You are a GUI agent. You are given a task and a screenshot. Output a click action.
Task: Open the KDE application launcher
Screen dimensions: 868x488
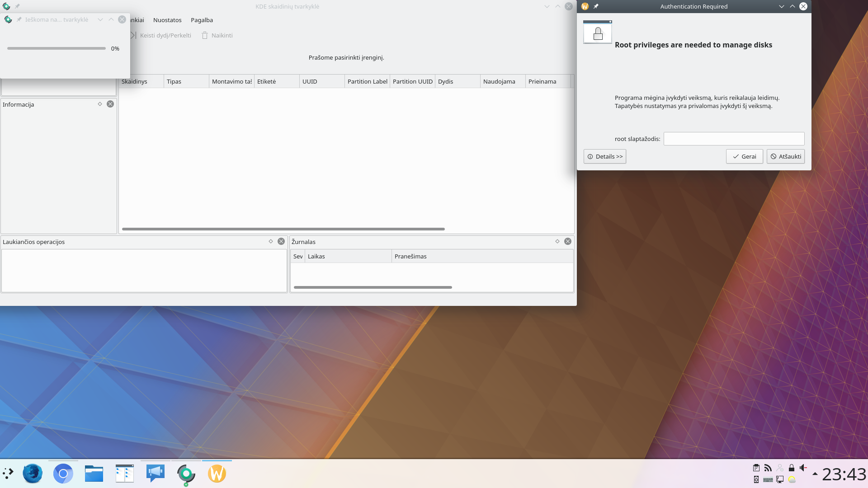pos(8,474)
